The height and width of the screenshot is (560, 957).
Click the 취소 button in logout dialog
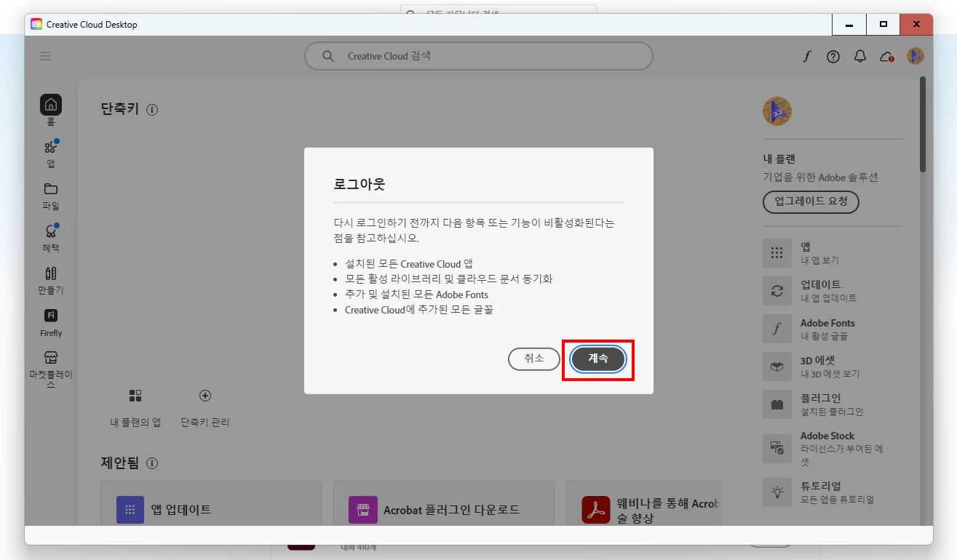pyautogui.click(x=534, y=359)
